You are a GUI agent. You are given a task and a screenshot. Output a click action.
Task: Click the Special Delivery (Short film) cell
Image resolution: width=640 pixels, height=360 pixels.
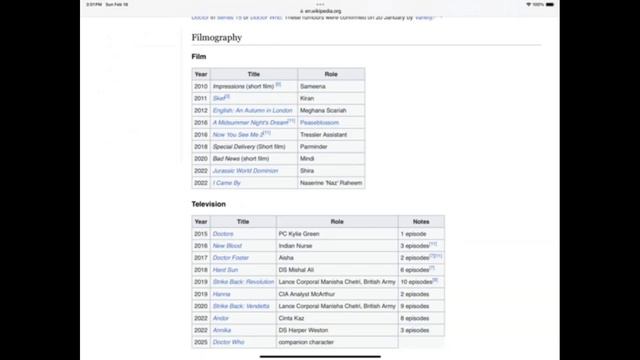coord(254,147)
